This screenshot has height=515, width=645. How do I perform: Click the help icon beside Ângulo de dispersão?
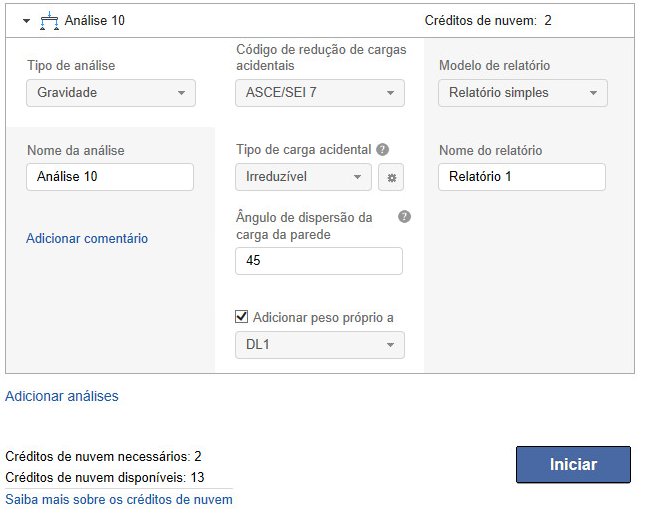coord(404,216)
